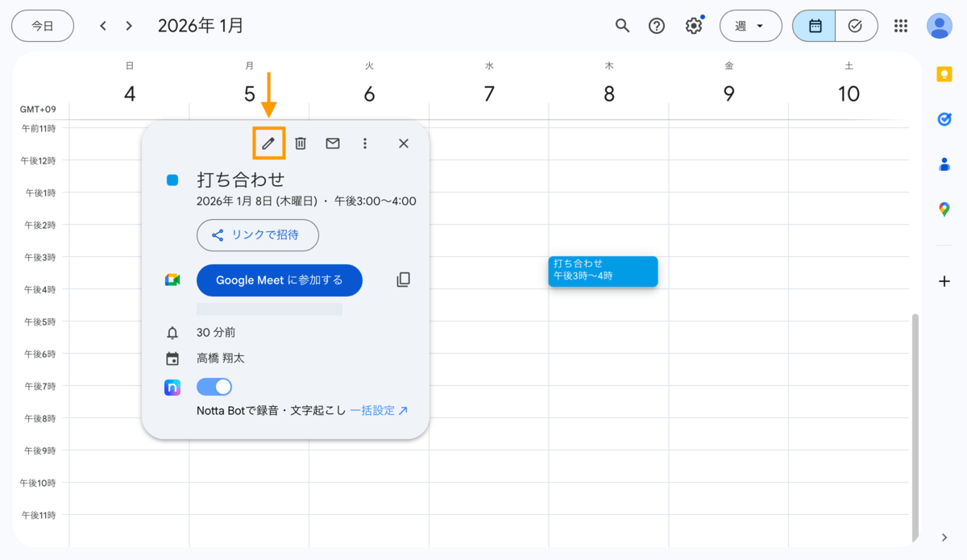Join with Google Meet に参加する button
Screen dimensions: 967x560
280,280
